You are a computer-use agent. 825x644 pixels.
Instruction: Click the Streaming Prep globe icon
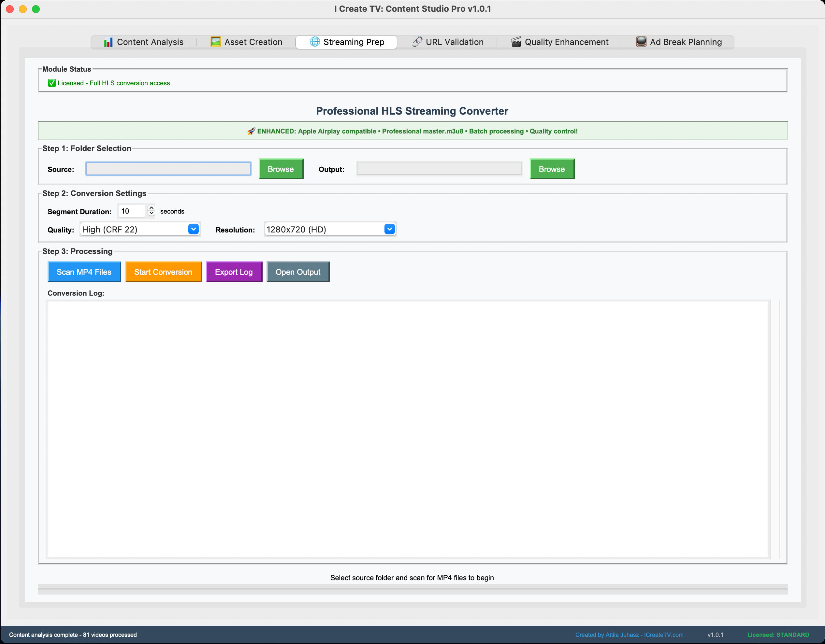[x=314, y=42]
